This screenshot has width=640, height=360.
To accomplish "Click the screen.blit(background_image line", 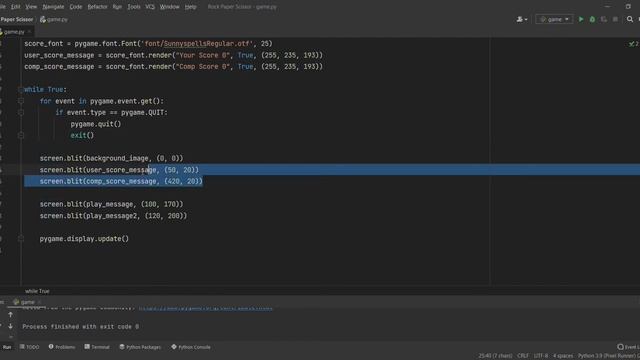I will 111,158.
